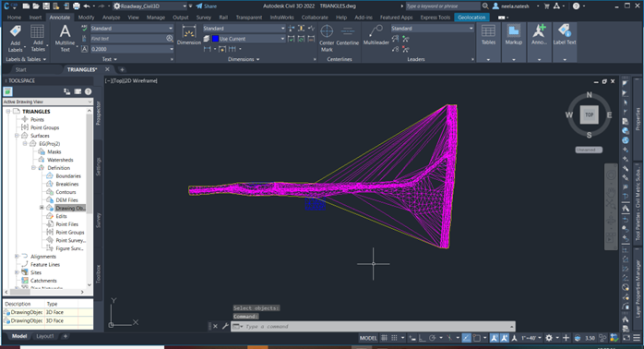Open the Active Drawing View dropdown
The width and height of the screenshot is (644, 349).
tap(48, 102)
